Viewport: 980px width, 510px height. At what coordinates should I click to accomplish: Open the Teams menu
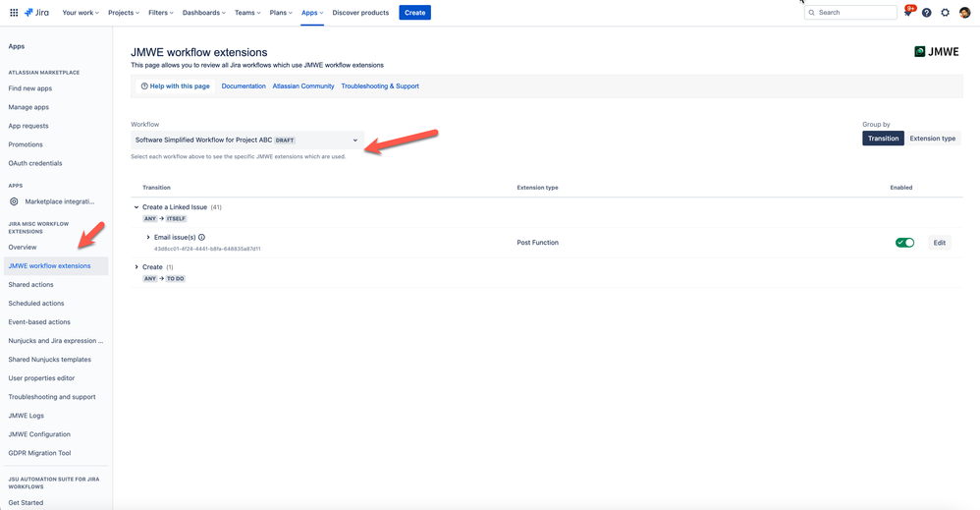[x=247, y=13]
